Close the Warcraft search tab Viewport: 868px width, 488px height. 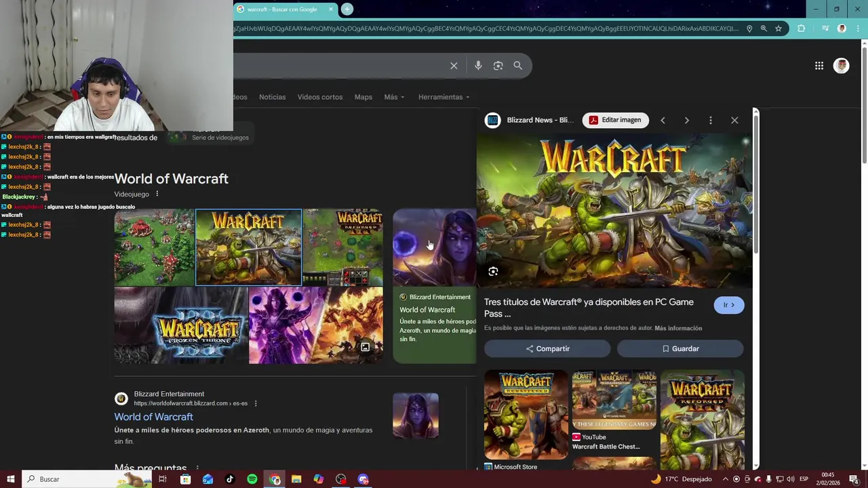331,9
